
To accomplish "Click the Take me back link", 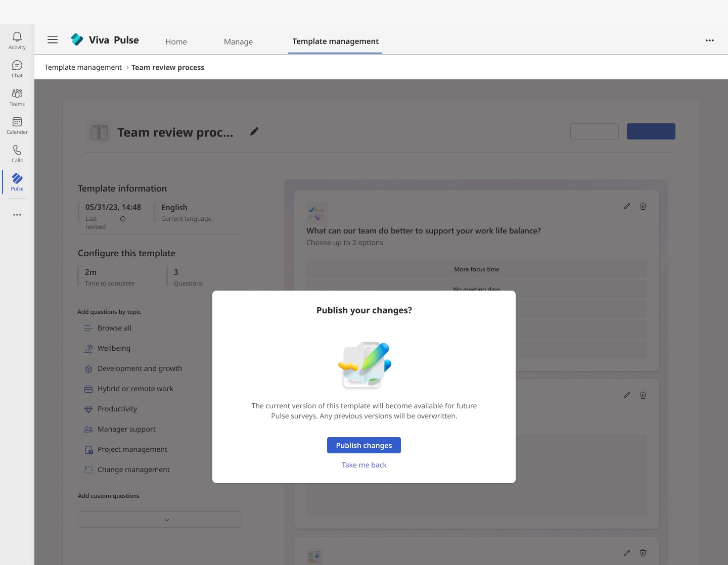I will [364, 465].
